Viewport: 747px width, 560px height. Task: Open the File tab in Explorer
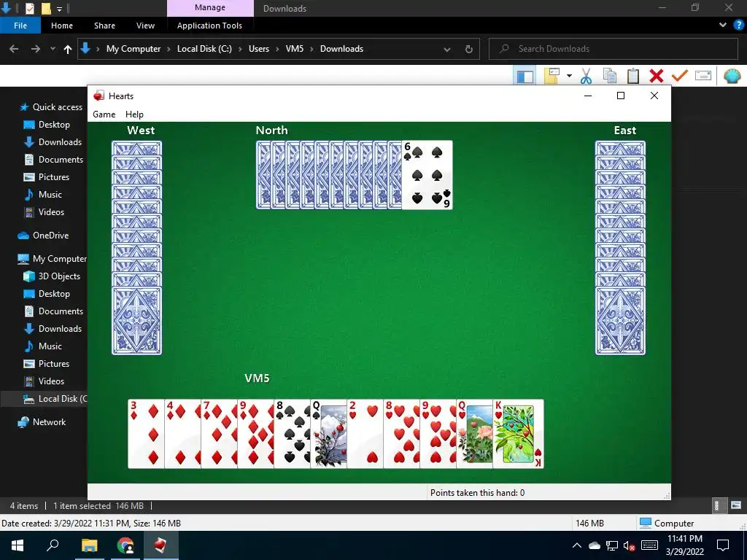[x=20, y=26]
